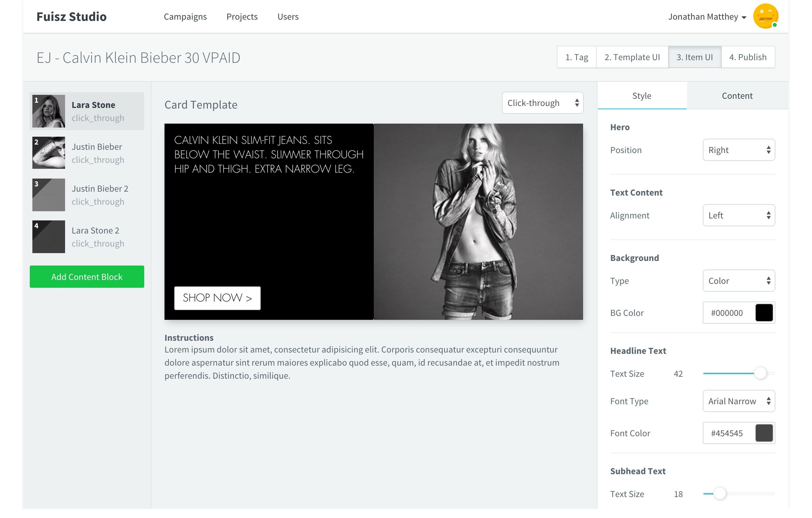Image resolution: width=812 pixels, height=518 pixels.
Task: Click the gray Font Color swatch
Action: point(764,433)
